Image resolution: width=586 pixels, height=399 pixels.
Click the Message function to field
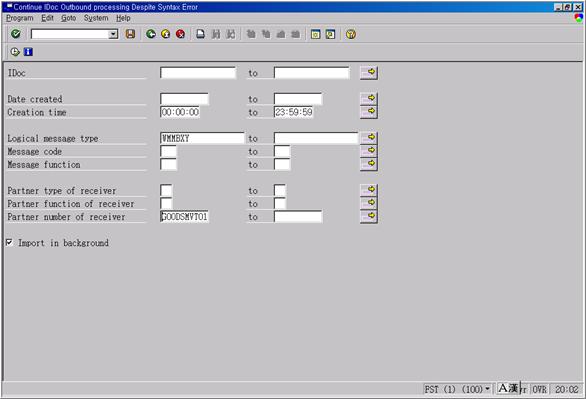click(x=282, y=164)
